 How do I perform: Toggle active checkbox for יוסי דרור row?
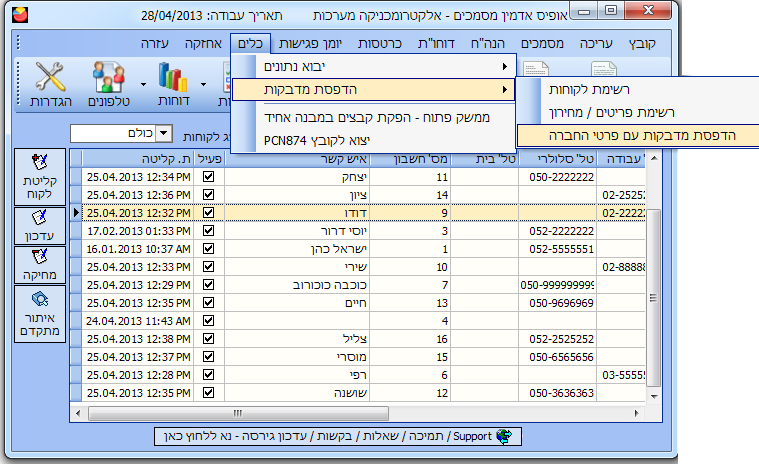209,230
